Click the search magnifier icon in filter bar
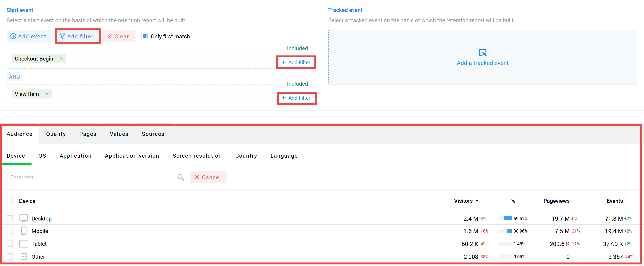 (x=181, y=177)
